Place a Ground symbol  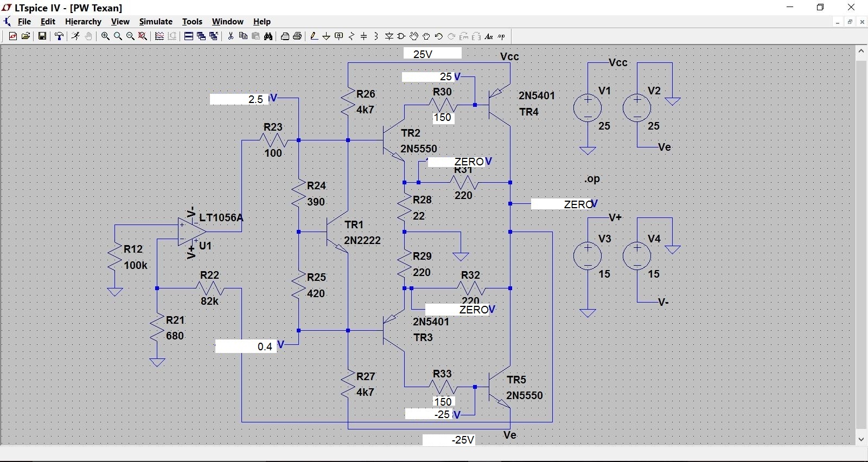click(x=326, y=36)
